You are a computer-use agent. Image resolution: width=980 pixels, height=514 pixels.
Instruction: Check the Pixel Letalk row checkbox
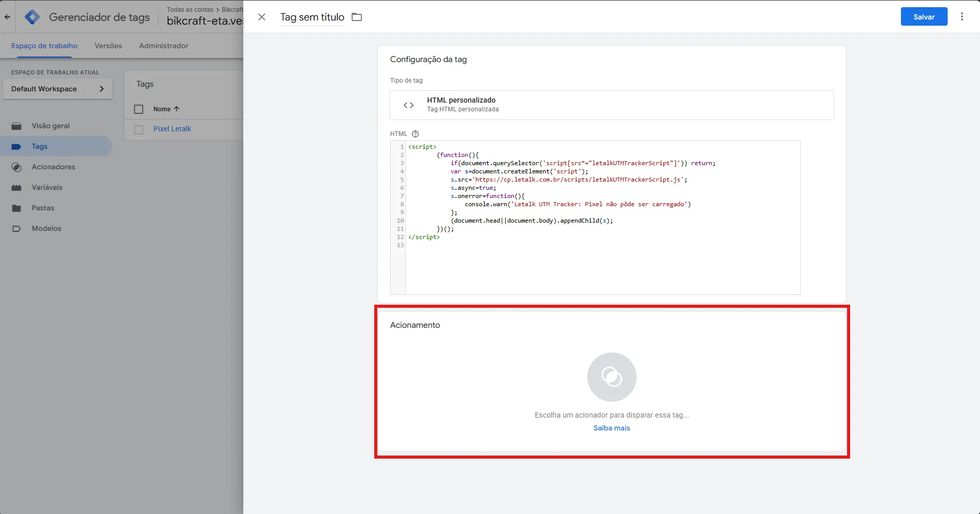click(139, 130)
